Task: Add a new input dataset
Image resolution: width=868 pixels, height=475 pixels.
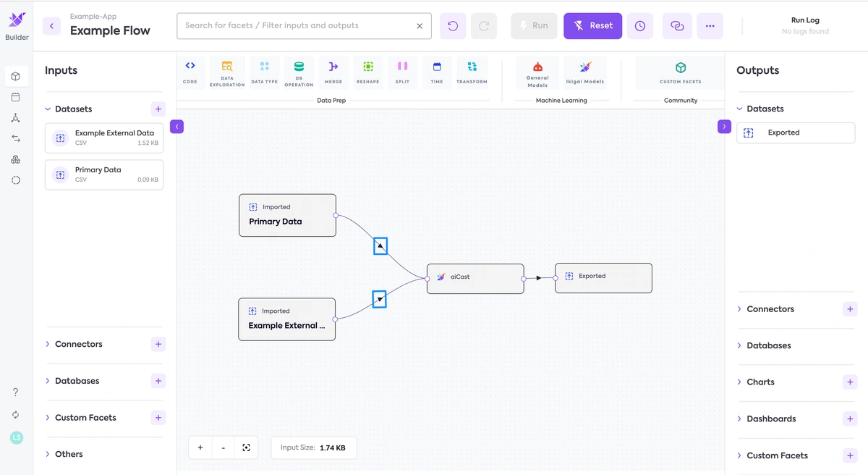Action: pos(158,109)
